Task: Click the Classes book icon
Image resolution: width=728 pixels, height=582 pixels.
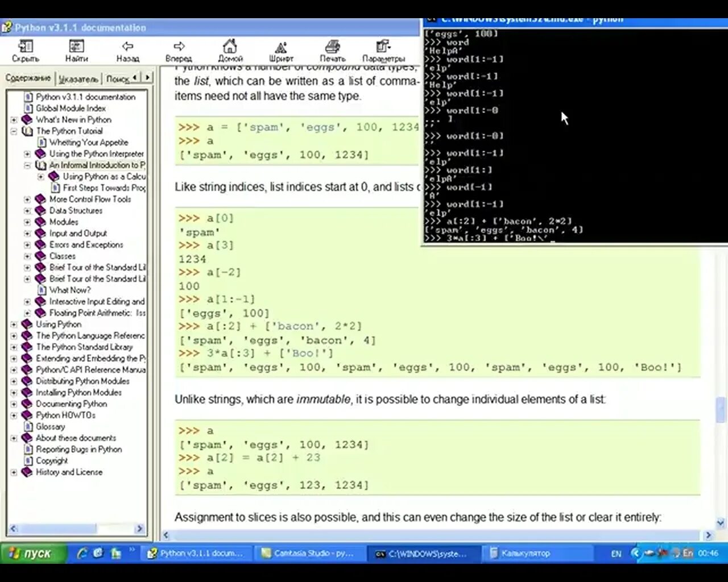Action: pyautogui.click(x=40, y=256)
